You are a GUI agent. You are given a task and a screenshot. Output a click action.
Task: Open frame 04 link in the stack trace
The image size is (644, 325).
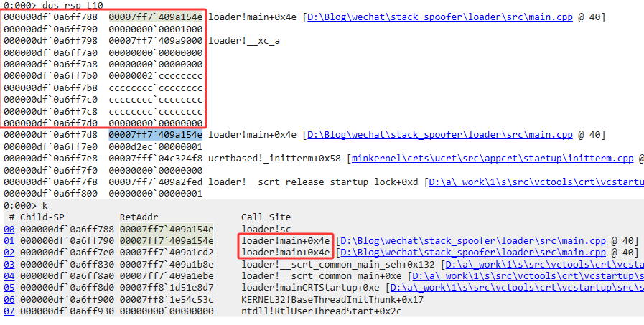(9, 276)
